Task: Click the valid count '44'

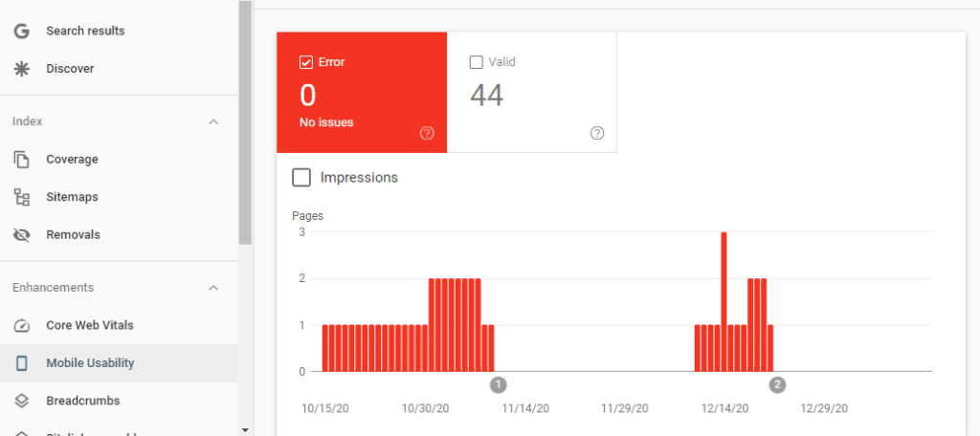Action: click(x=487, y=96)
